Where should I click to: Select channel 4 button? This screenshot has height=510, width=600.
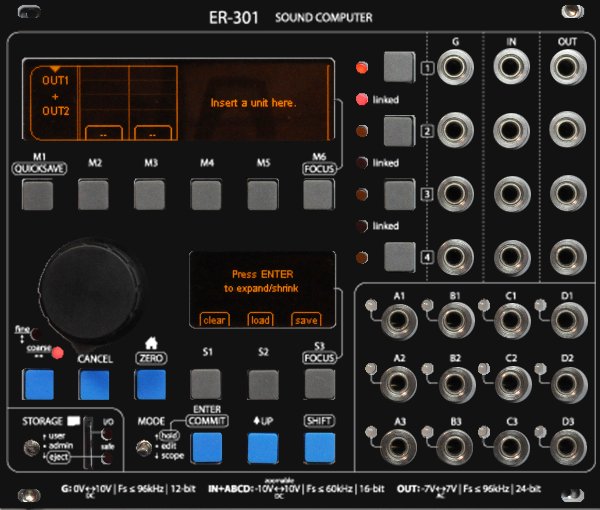[x=399, y=257]
